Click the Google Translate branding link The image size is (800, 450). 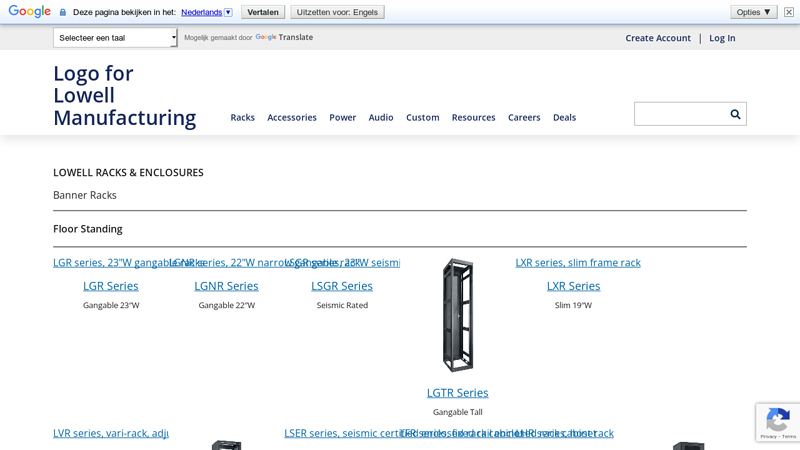point(284,37)
